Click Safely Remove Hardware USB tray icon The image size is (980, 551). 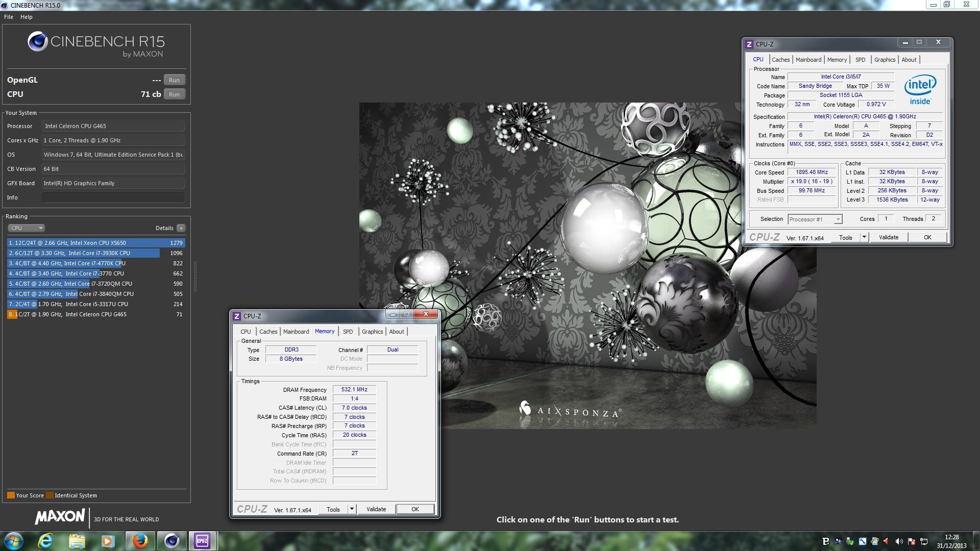coord(850,541)
